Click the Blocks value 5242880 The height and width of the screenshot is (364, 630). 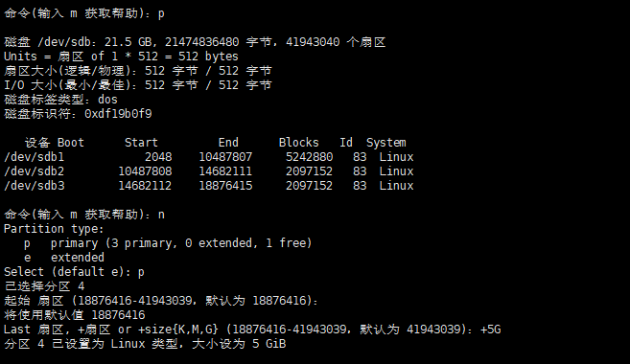click(x=310, y=157)
